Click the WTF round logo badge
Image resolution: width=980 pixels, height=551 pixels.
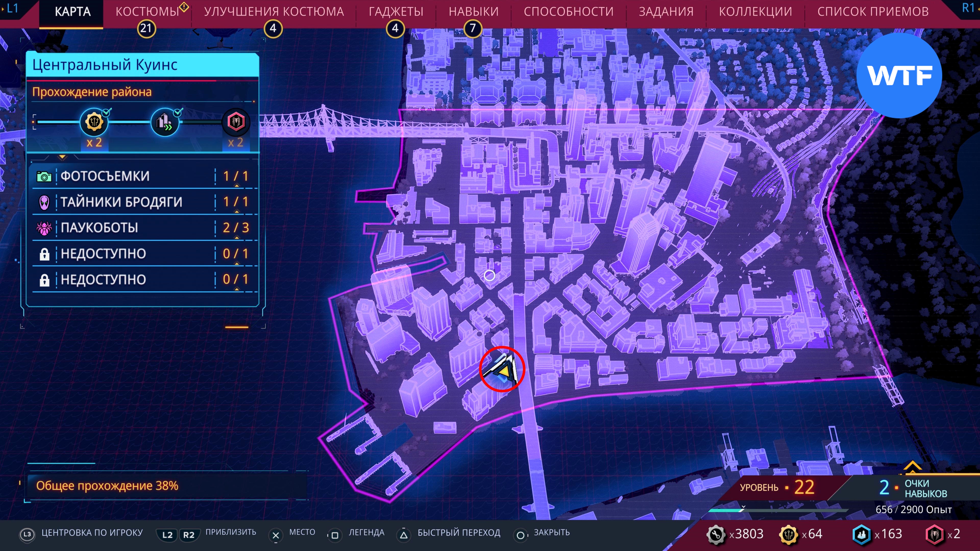point(899,75)
